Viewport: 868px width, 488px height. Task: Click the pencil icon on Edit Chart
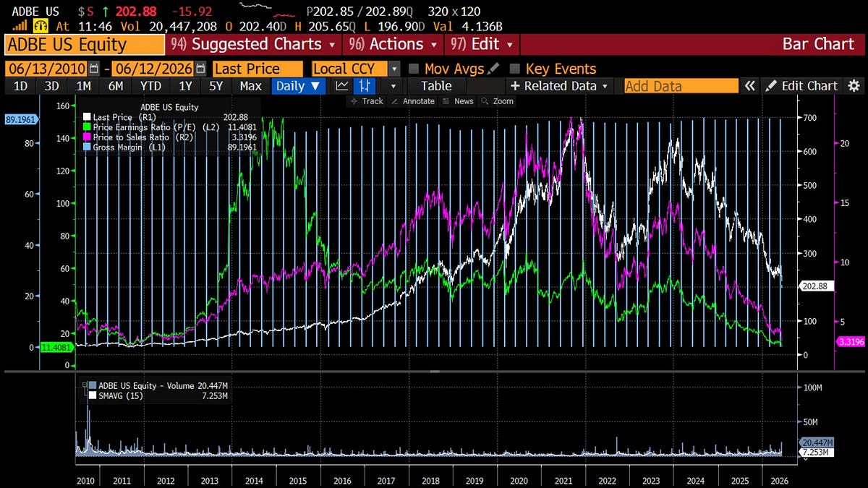[771, 86]
